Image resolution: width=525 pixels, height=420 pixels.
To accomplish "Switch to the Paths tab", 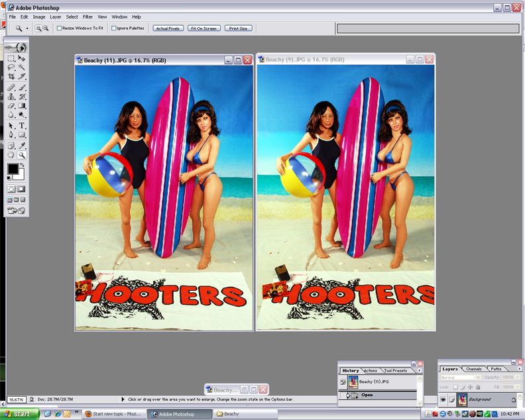I will pos(496,369).
